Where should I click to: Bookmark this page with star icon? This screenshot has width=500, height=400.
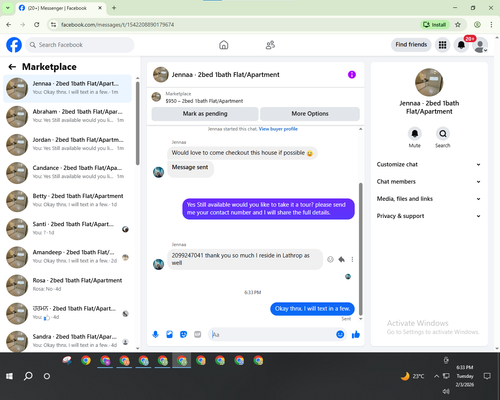coord(458,25)
